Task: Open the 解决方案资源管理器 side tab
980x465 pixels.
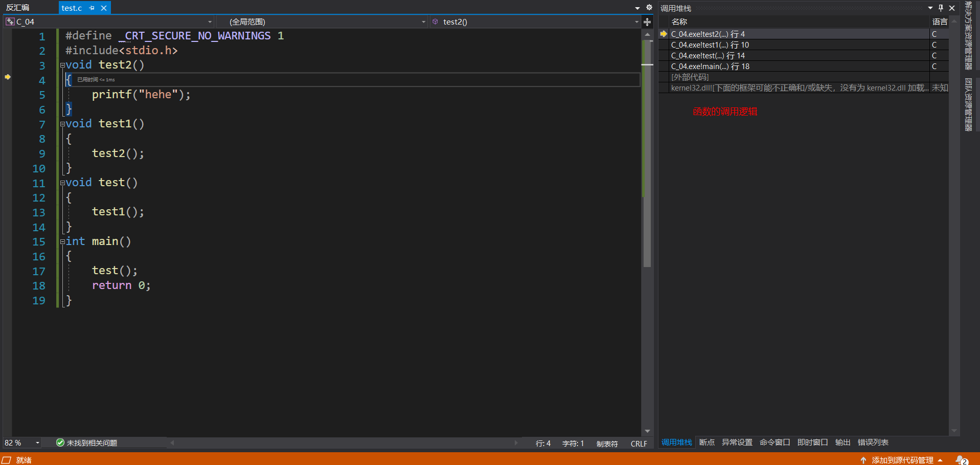Action: [968, 36]
